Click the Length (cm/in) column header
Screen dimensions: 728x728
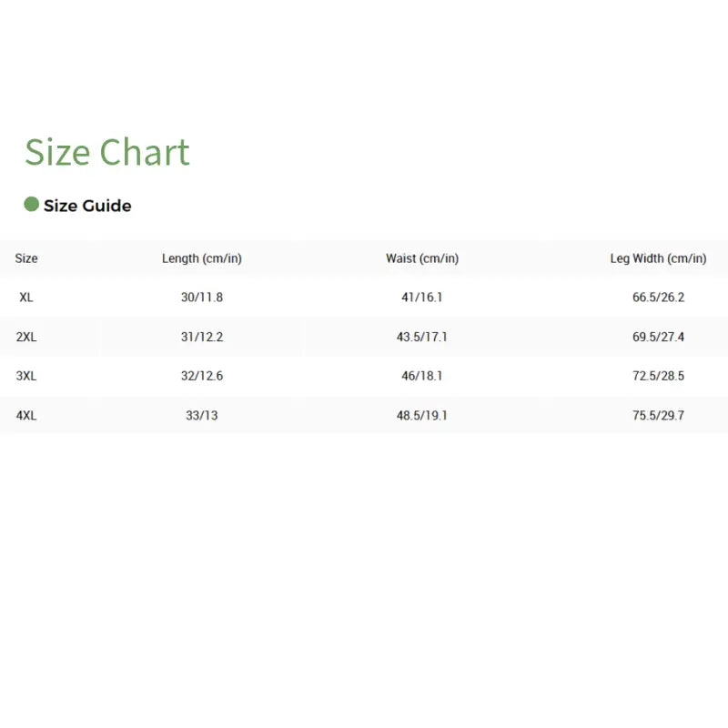click(202, 258)
